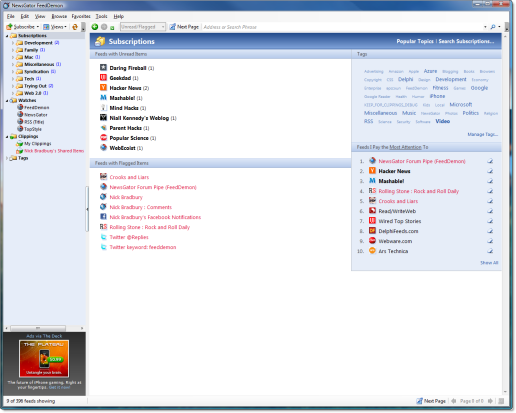Open the Unread/Flagged filter combo box
The image size is (516, 413).
coord(143,27)
